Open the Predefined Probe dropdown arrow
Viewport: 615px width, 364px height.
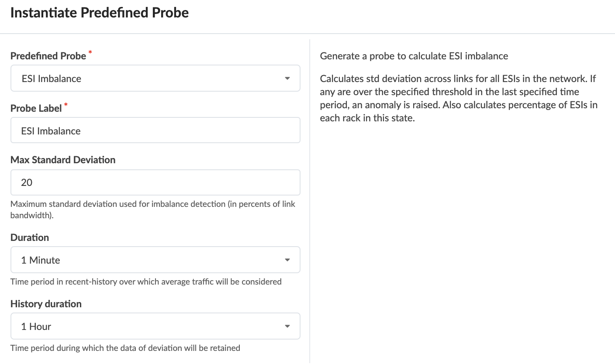pyautogui.click(x=287, y=79)
